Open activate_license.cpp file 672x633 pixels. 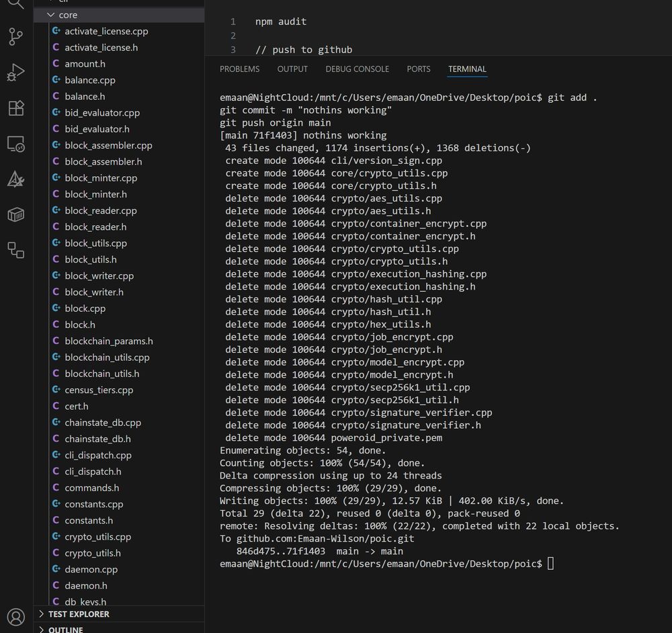[x=119, y=32]
